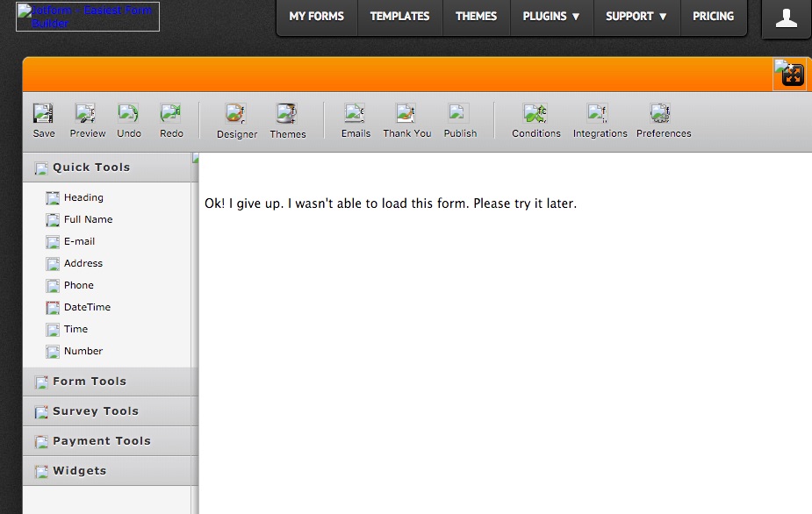Screen dimensions: 812x514
Task: Add the Full Name field
Action: [88, 219]
